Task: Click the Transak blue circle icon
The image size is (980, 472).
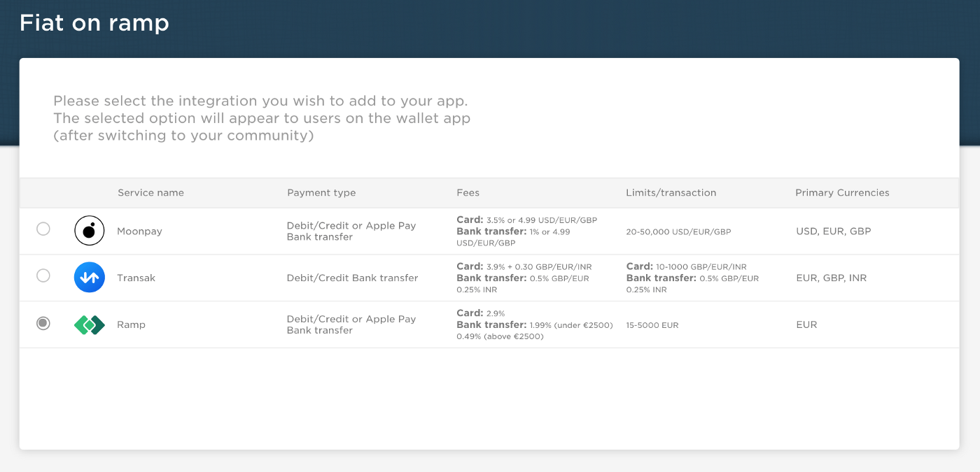Action: click(x=89, y=277)
